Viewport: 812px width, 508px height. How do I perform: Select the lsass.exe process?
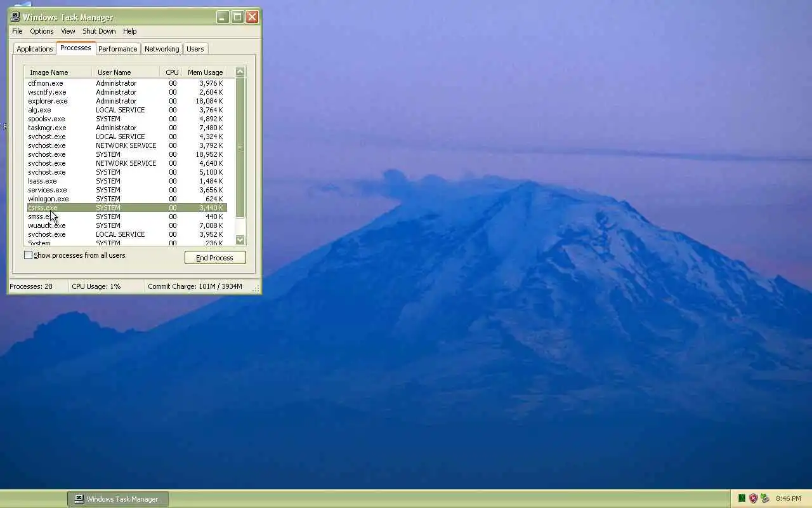(x=126, y=181)
